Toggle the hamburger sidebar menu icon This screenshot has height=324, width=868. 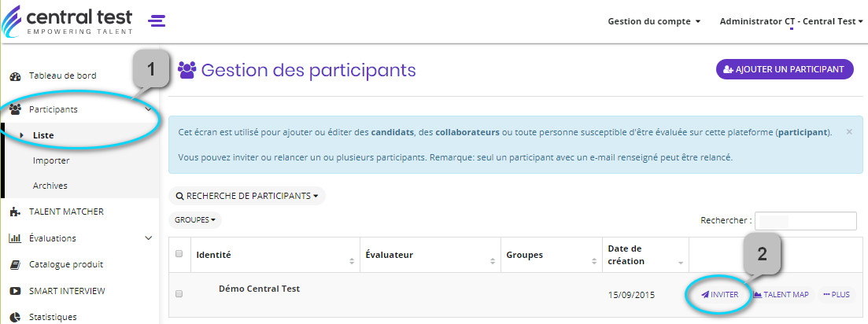click(x=157, y=21)
